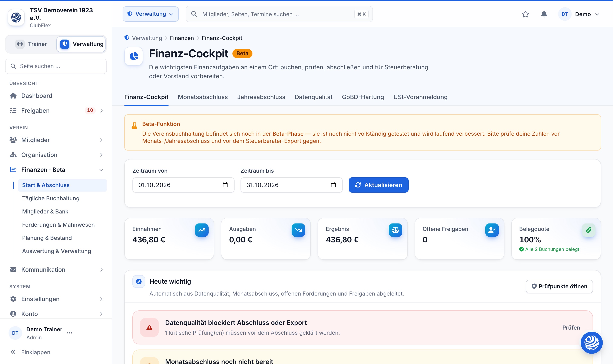
Task: Click the TSV Demoverein club logo
Action: 16,17
